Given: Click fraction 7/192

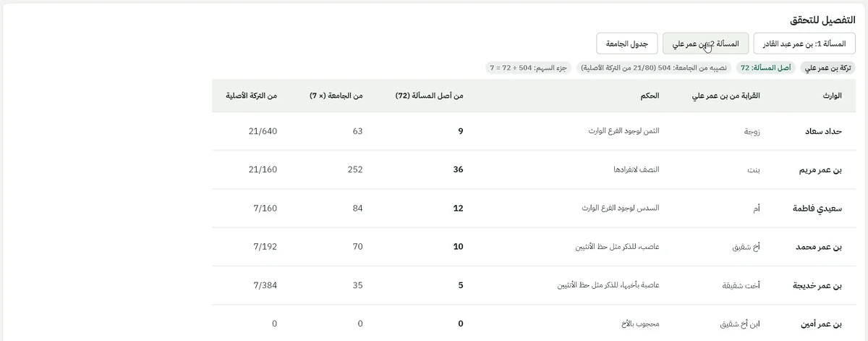Looking at the screenshot, I should pos(265,247).
